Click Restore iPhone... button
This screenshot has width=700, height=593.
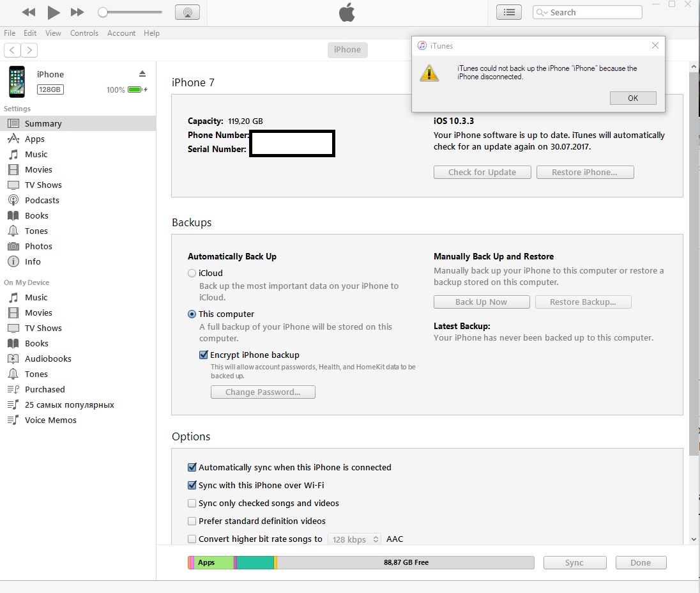[x=585, y=173]
